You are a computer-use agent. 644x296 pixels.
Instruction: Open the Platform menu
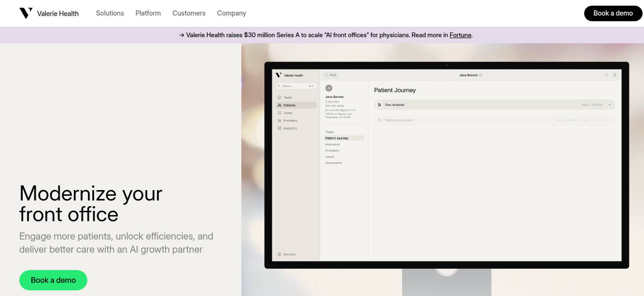pos(148,13)
